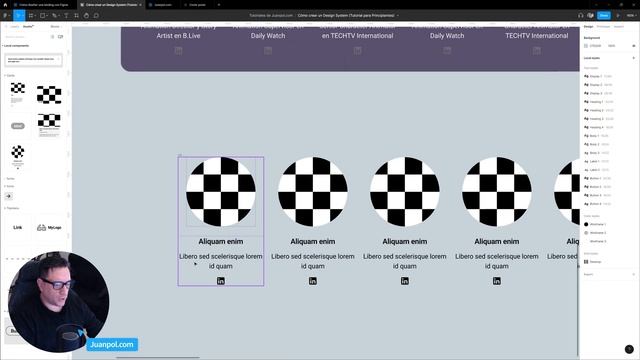640x360 pixels.
Task: Click the icon below en TECHTV International
Action: click(x=358, y=51)
